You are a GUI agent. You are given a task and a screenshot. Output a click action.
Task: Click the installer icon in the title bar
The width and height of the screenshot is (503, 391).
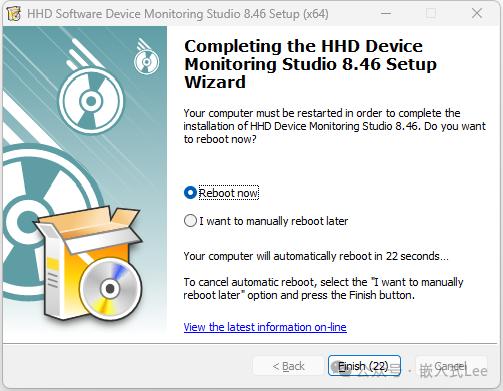[x=14, y=14]
